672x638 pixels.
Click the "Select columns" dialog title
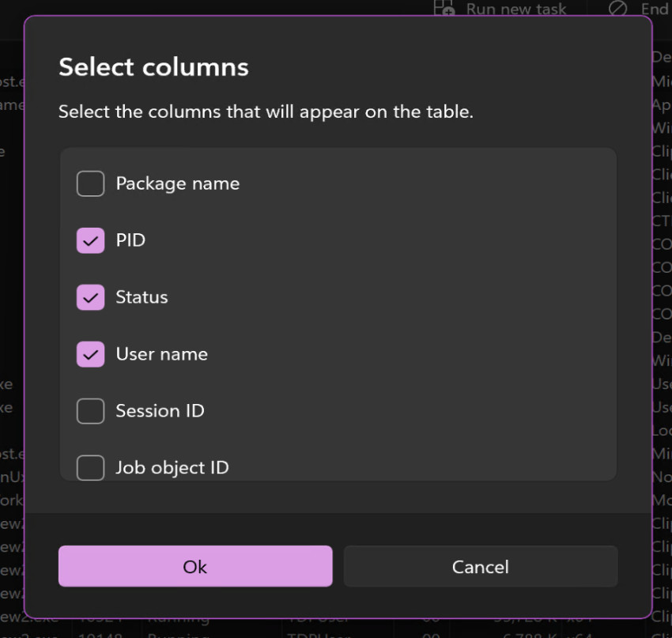(153, 67)
